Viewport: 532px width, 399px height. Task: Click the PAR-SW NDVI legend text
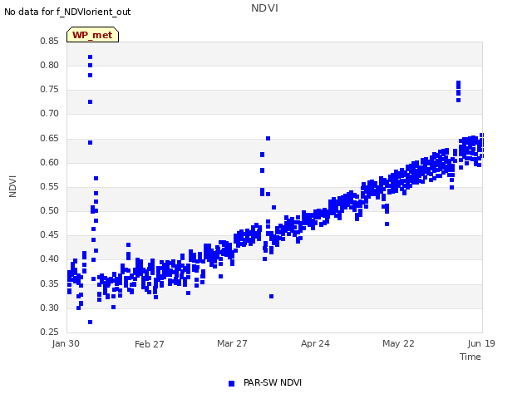[273, 382]
